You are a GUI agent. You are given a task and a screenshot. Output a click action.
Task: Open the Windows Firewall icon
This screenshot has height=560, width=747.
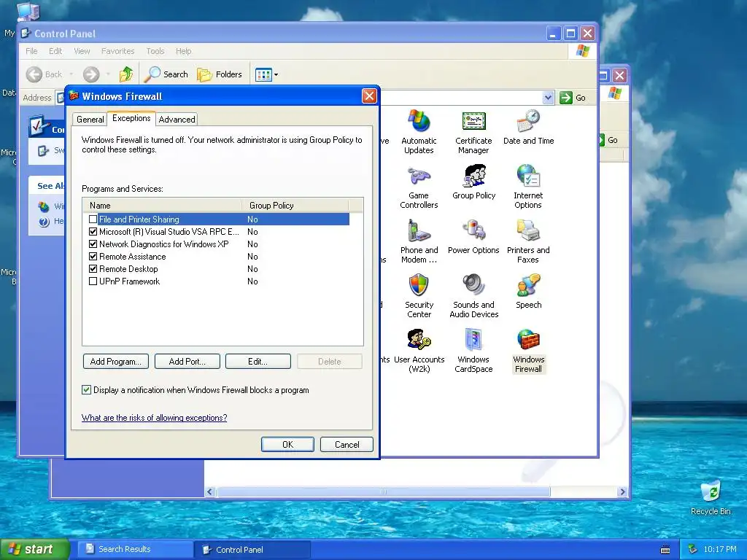[x=528, y=351]
